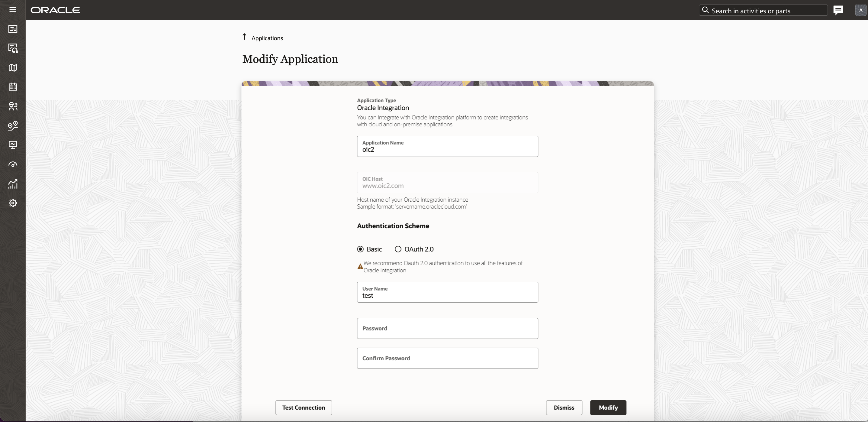
Task: Open the analytics chart sidebar icon
Action: (x=13, y=184)
